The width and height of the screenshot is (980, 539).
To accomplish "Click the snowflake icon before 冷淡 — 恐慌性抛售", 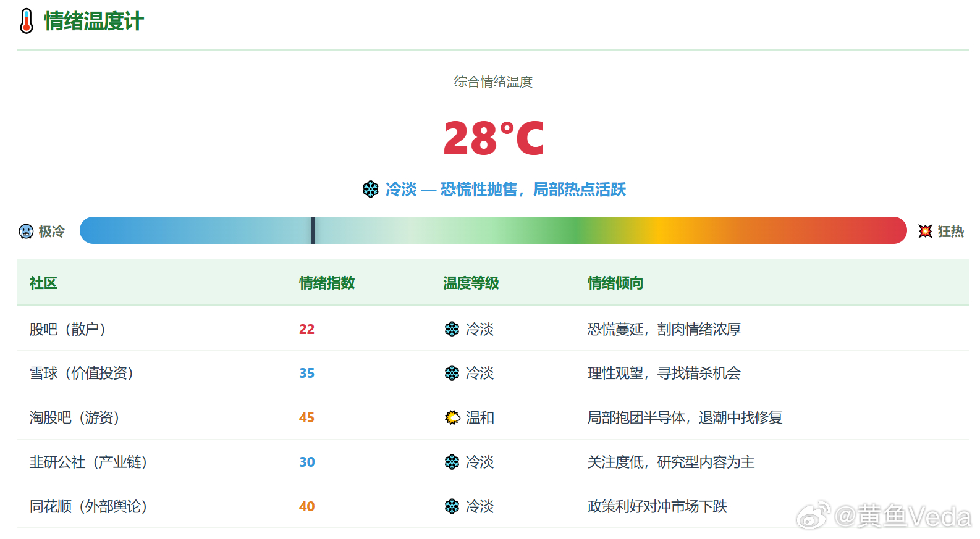I will coord(371,190).
